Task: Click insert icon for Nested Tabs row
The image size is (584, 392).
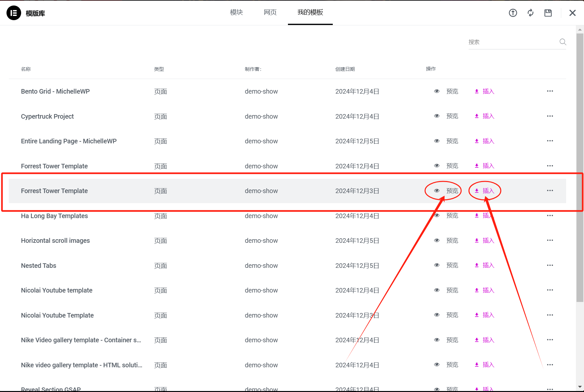Action: [476, 265]
